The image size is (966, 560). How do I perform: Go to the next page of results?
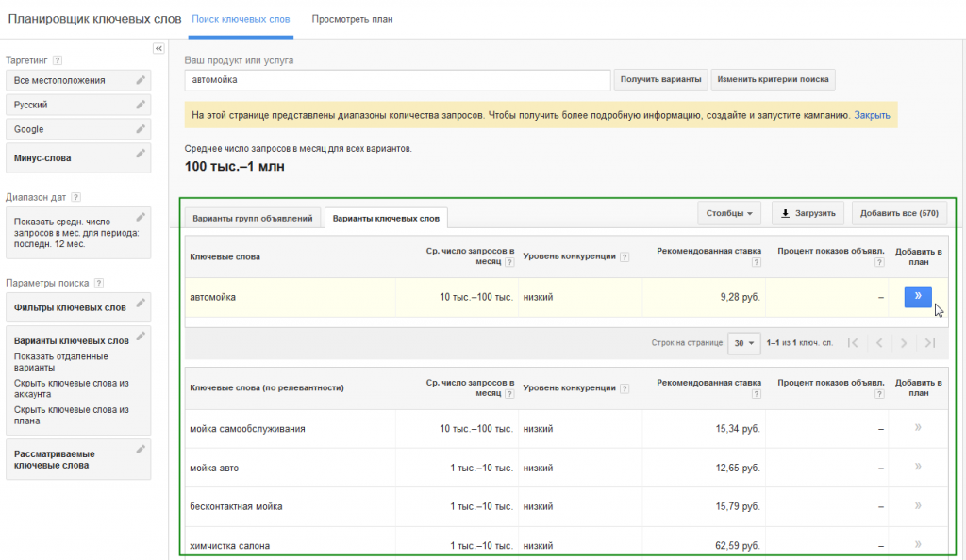click(x=904, y=343)
